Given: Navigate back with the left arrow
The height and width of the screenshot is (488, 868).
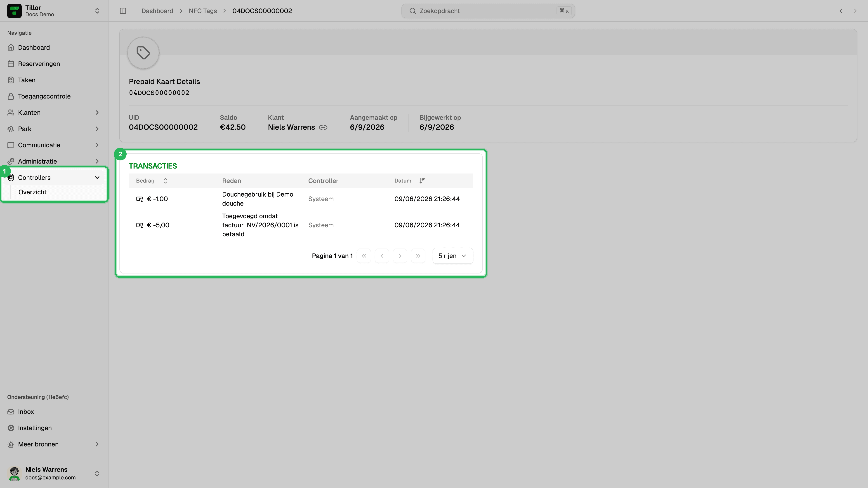Looking at the screenshot, I should click(x=841, y=11).
